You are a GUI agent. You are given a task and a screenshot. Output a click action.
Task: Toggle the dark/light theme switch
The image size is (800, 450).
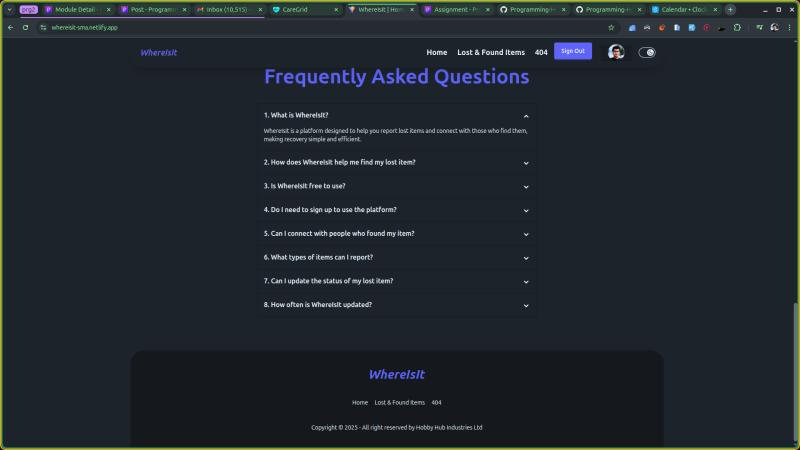(647, 53)
